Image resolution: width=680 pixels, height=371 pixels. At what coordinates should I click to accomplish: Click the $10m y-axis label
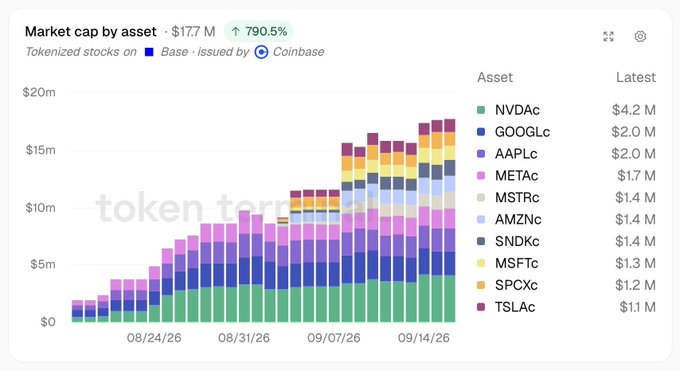(x=40, y=207)
